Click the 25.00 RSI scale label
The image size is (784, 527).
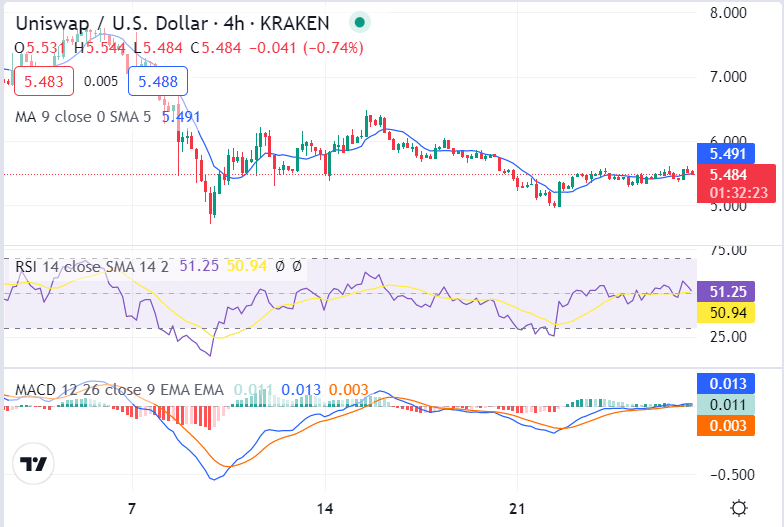728,336
